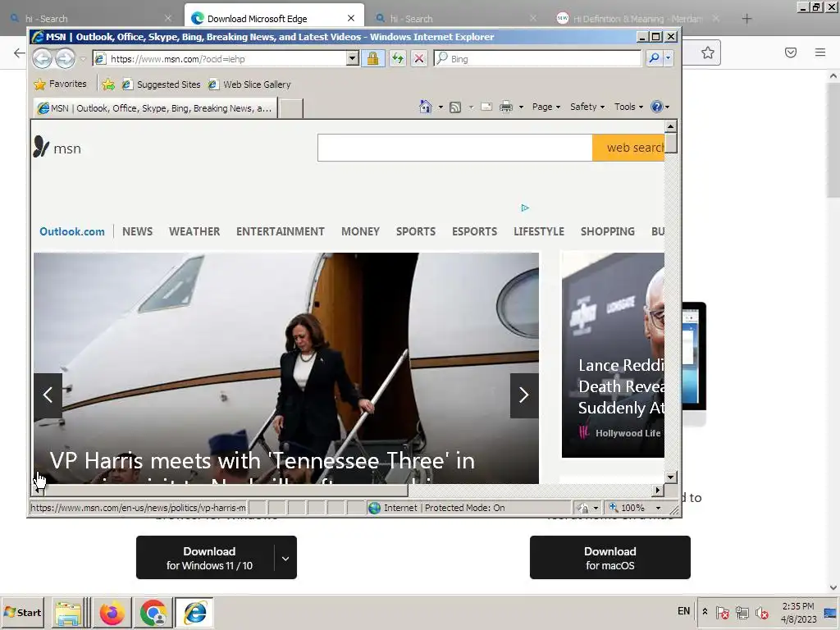Click the magnifier Search button next to Bing

(654, 58)
